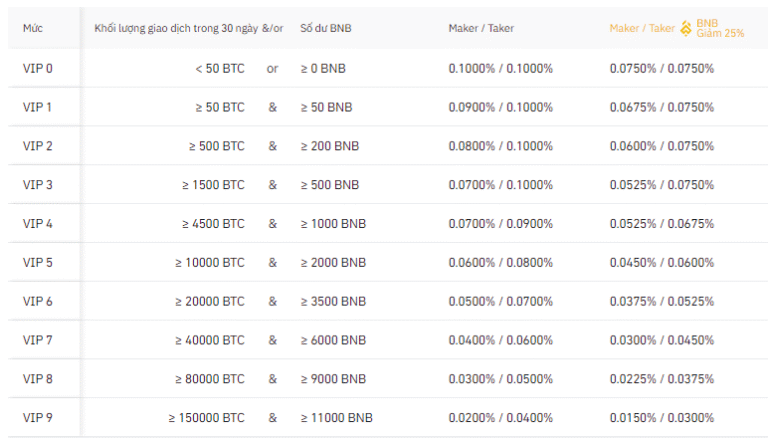Select the "0.0400% / 0.0600%" fee cell
Image resolution: width=768 pixels, height=438 pixels.
(x=500, y=340)
